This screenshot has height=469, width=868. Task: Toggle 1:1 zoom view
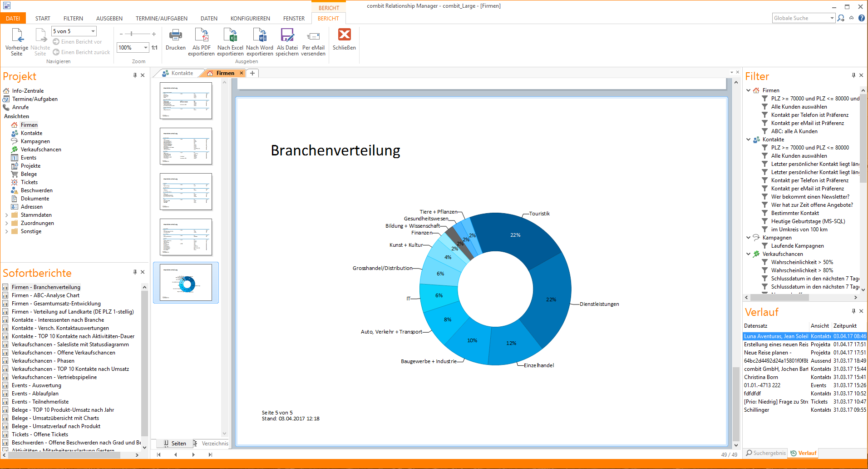[x=154, y=48]
